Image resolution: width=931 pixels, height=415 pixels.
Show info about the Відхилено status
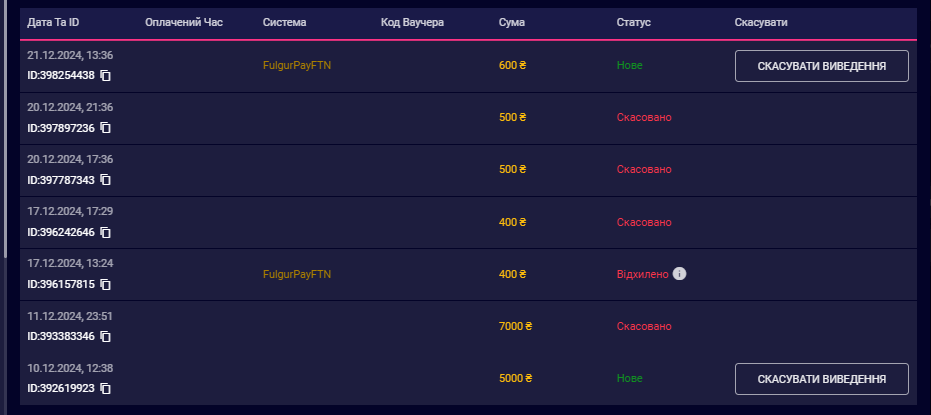[x=680, y=273]
